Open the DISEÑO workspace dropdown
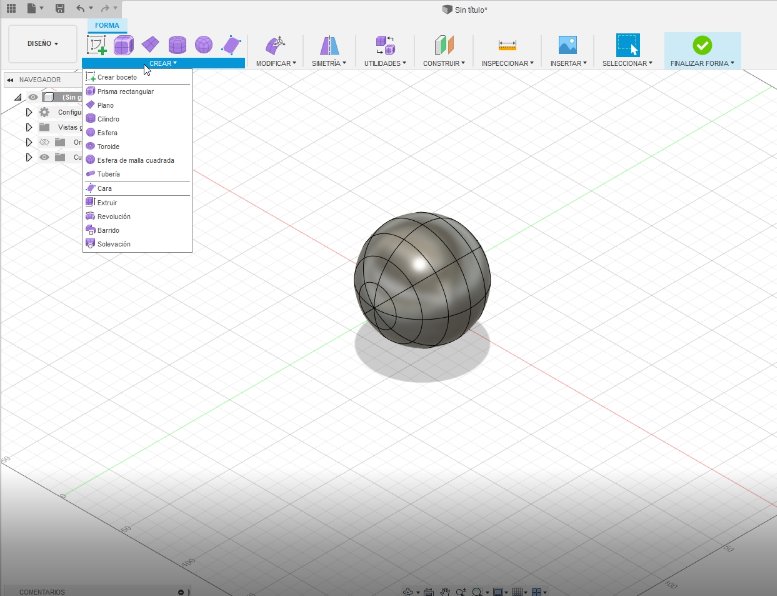This screenshot has width=777, height=596. click(42, 44)
